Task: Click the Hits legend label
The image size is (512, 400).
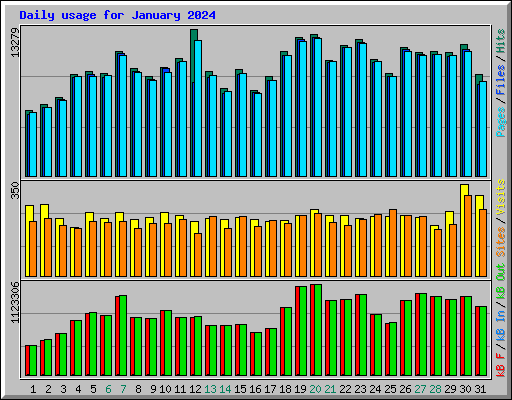Action: [500, 41]
